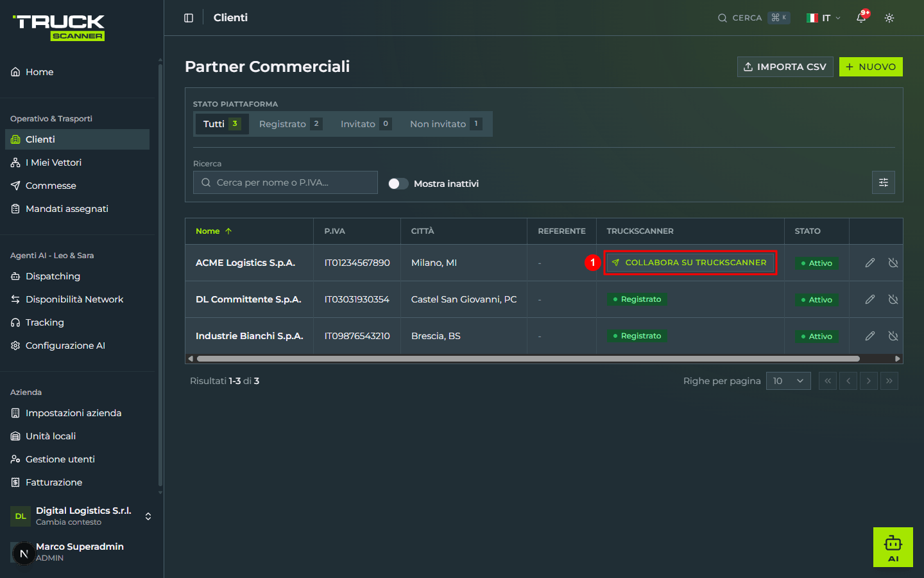Edit DL Committente S.p.A. pencil icon

click(x=870, y=299)
